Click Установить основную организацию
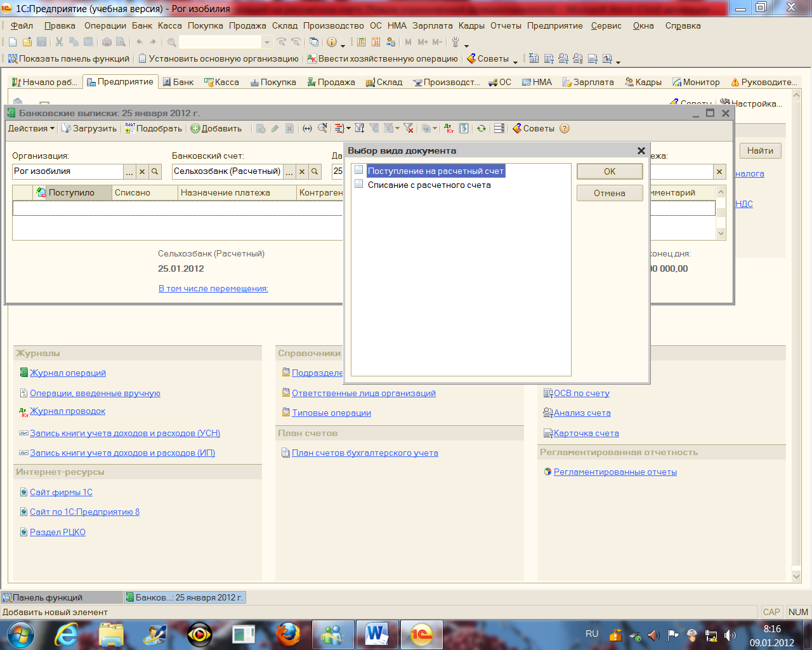 [x=218, y=58]
